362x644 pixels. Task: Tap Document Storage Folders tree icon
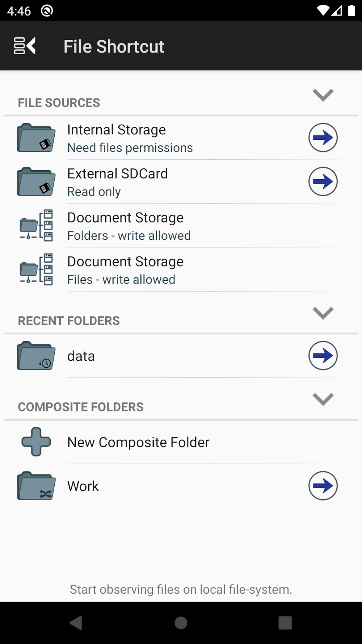click(36, 225)
